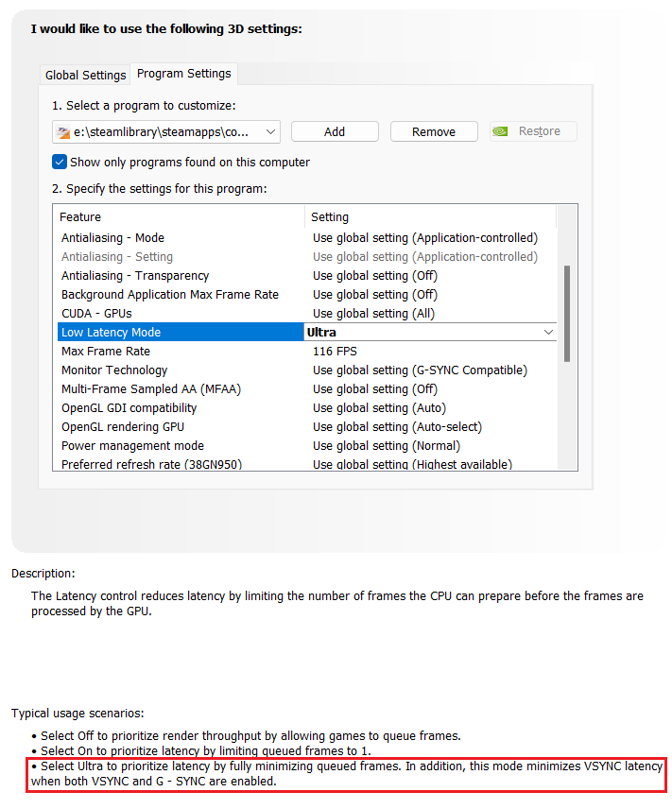Select the CUDA - GPUs row

point(96,314)
